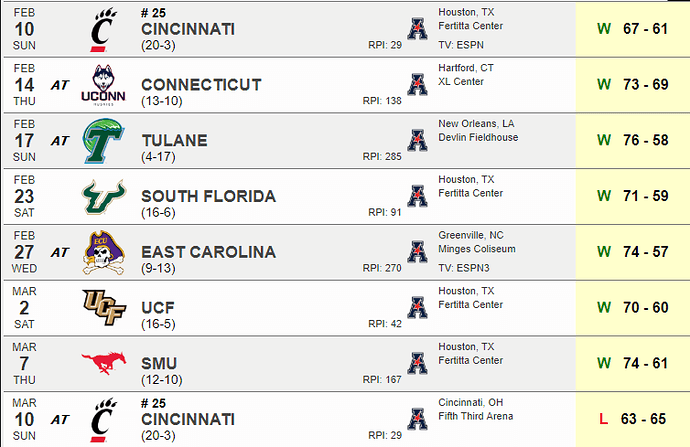Click the UConn Huskies logo
This screenshot has height=447, width=690.
coord(103,85)
